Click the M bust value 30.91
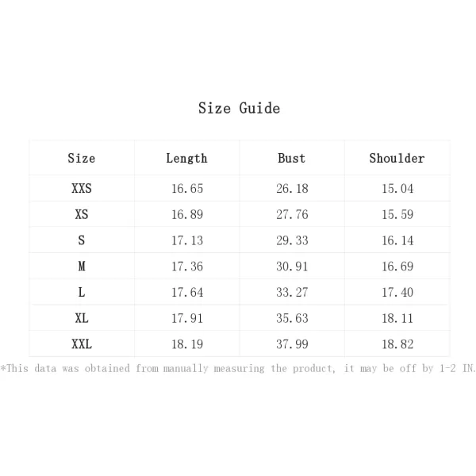This screenshot has width=476, height=476. 292,267
